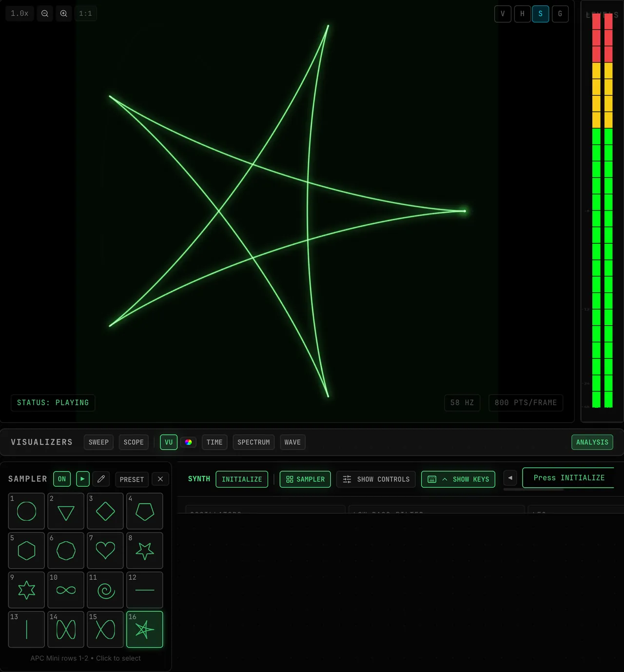Open the rainbow color mode swatch
This screenshot has width=624, height=672.
click(x=188, y=442)
